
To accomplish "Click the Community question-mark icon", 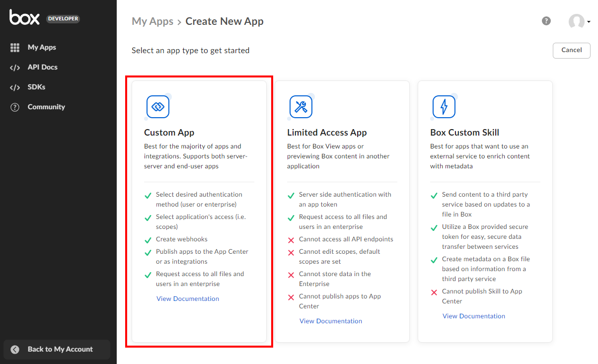I will click(15, 107).
